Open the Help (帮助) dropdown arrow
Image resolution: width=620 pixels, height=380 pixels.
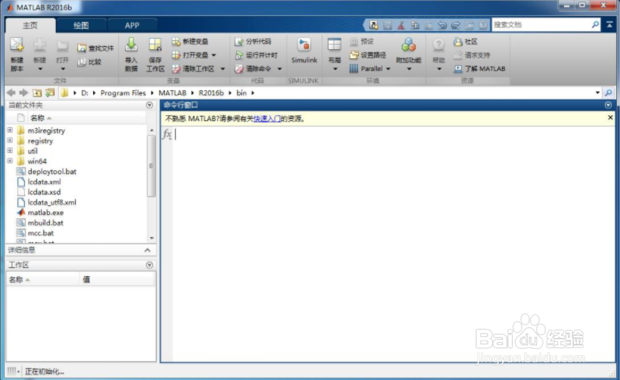coord(439,69)
